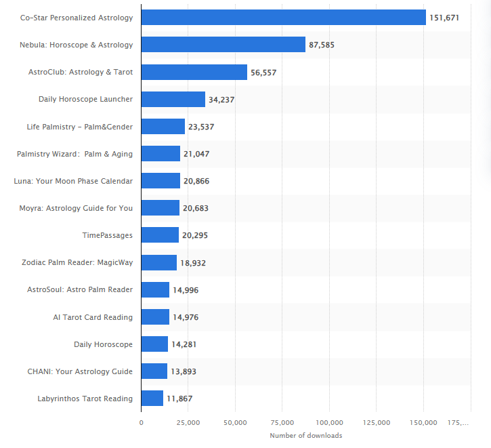Click the AstroClub: Astrology & Tarot bar
Screen dimensions: 491x448
pos(194,72)
